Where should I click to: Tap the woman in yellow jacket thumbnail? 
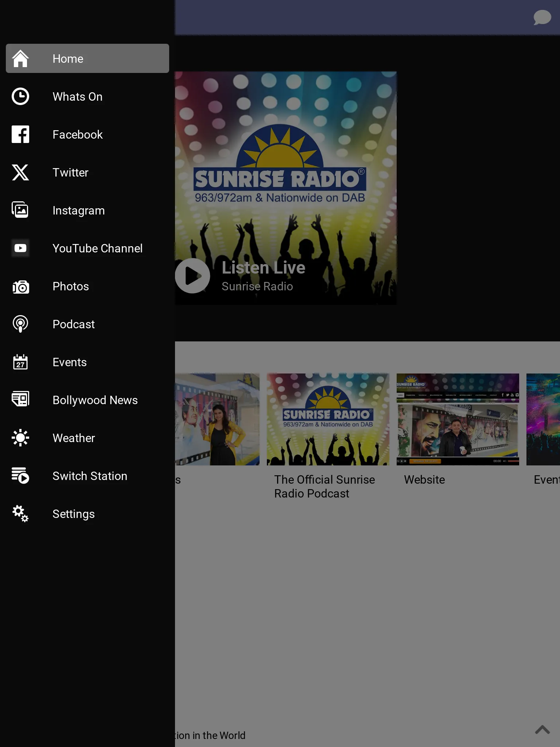coord(217,419)
